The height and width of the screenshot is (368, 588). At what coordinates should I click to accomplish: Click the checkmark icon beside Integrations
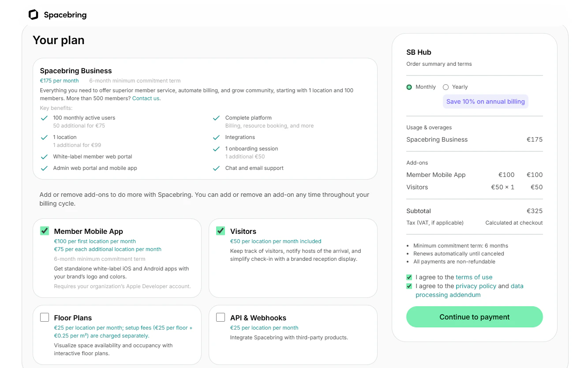216,137
